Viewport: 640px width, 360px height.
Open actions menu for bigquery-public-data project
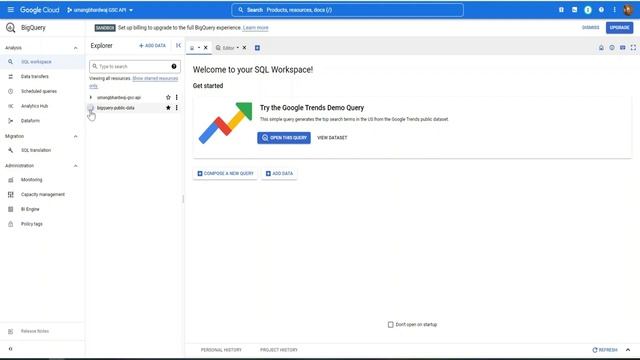[177, 108]
